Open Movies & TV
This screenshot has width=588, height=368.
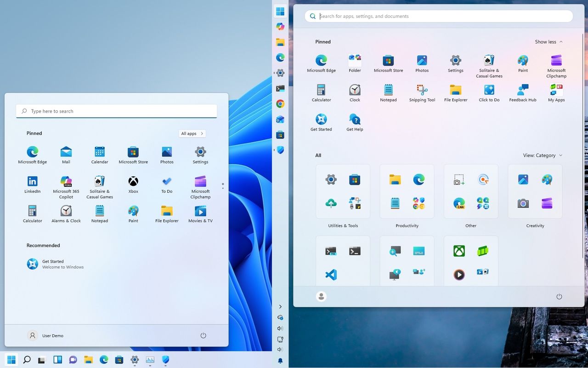pos(200,214)
